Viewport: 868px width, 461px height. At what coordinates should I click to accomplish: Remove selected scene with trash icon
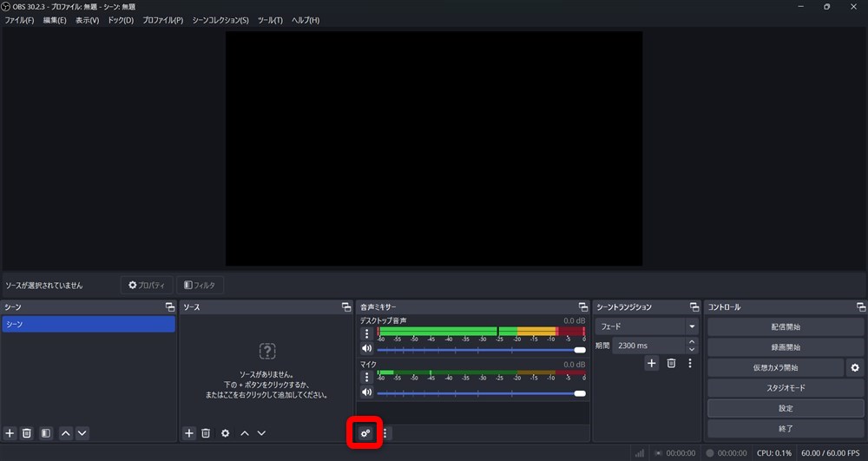pos(27,433)
